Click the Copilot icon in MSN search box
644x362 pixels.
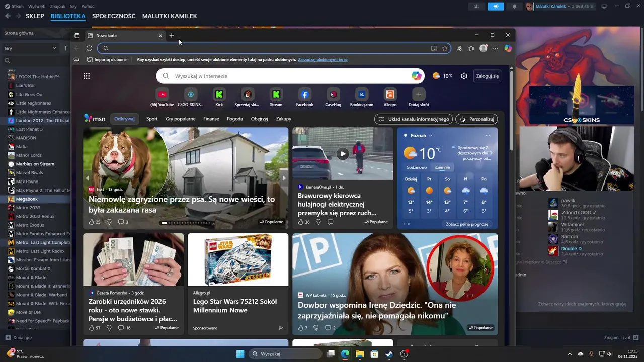(x=417, y=76)
